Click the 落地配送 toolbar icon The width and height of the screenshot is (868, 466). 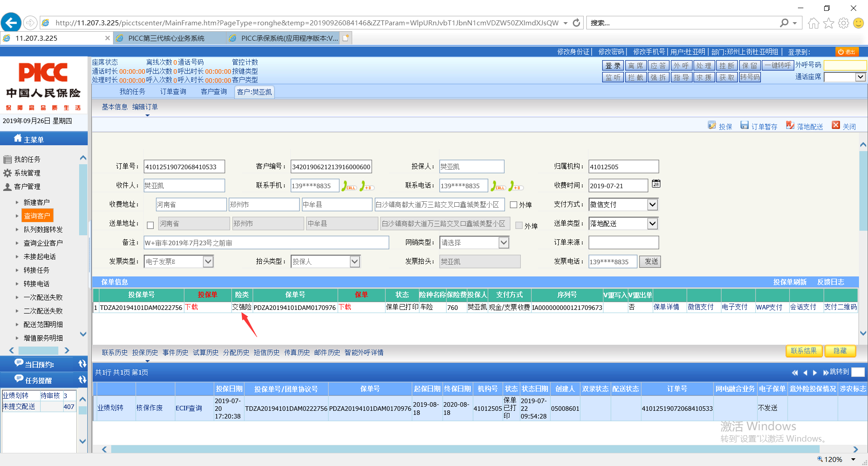point(790,125)
